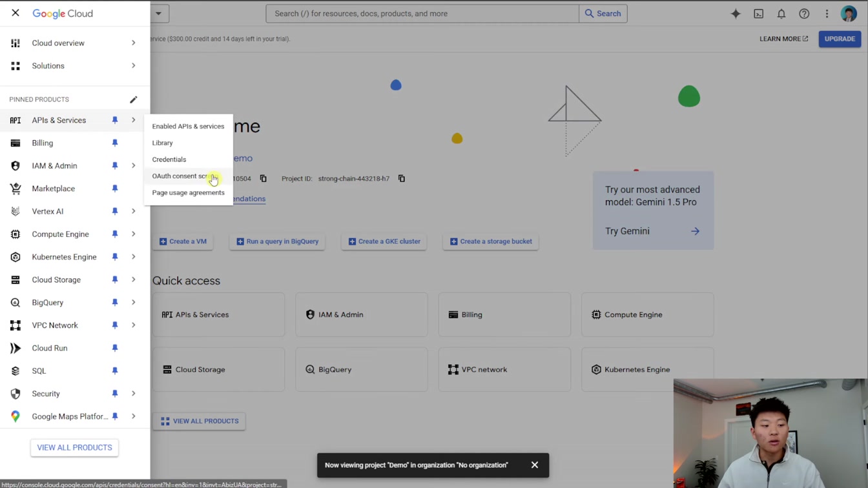
Task: Edit pinned products with the pencil icon
Action: tap(134, 99)
